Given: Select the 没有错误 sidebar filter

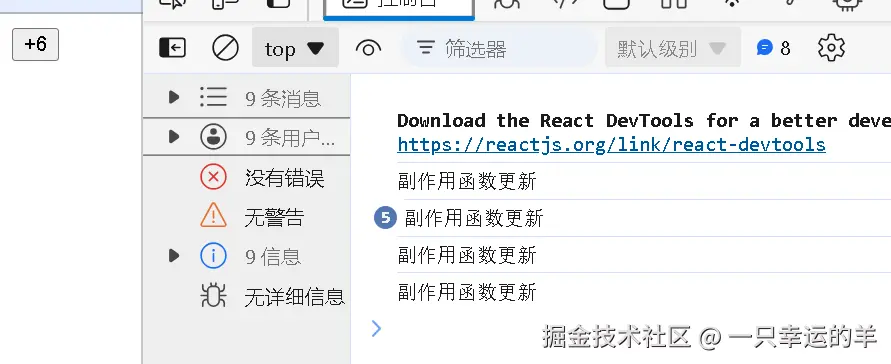Looking at the screenshot, I should point(247,178).
